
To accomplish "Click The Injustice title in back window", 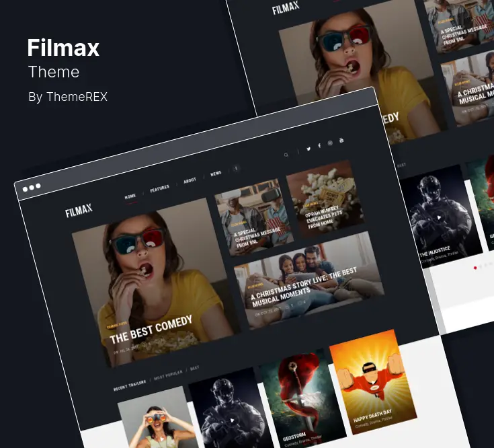I will click(435, 252).
